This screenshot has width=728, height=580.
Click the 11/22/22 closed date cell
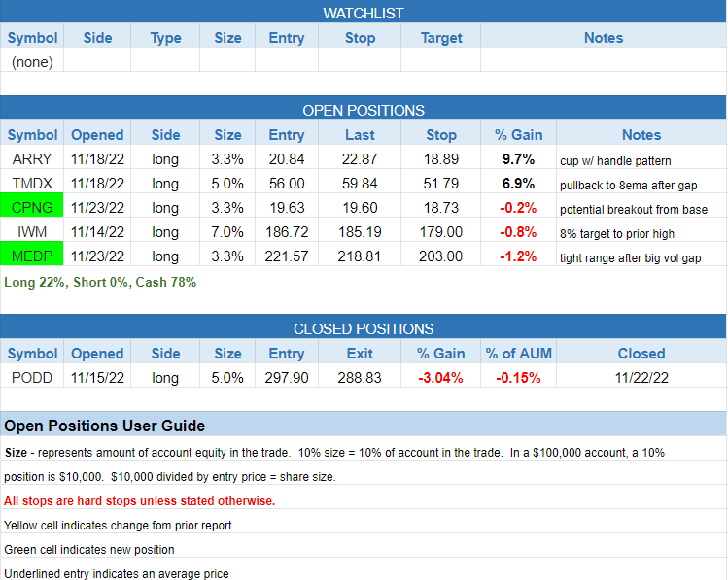click(641, 377)
